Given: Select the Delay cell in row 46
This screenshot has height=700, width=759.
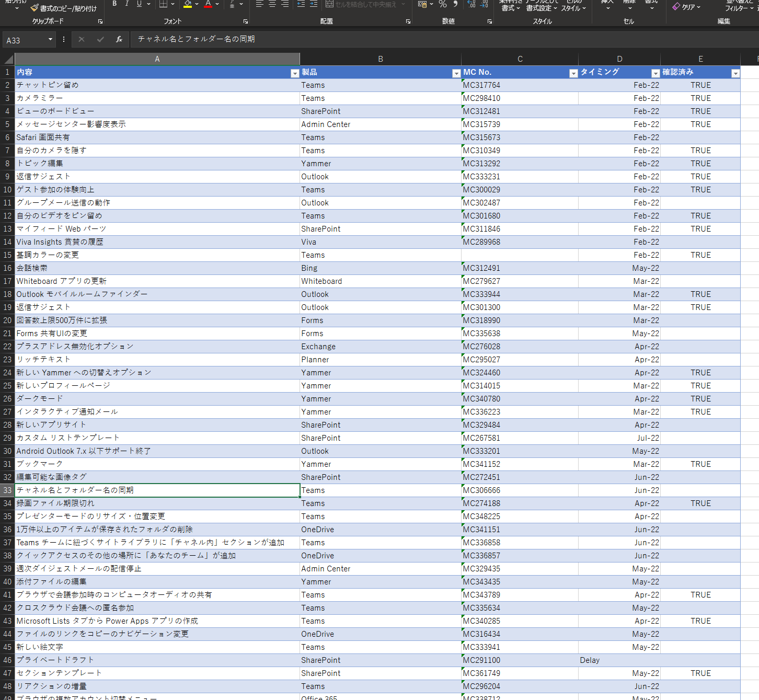Looking at the screenshot, I should click(x=619, y=660).
